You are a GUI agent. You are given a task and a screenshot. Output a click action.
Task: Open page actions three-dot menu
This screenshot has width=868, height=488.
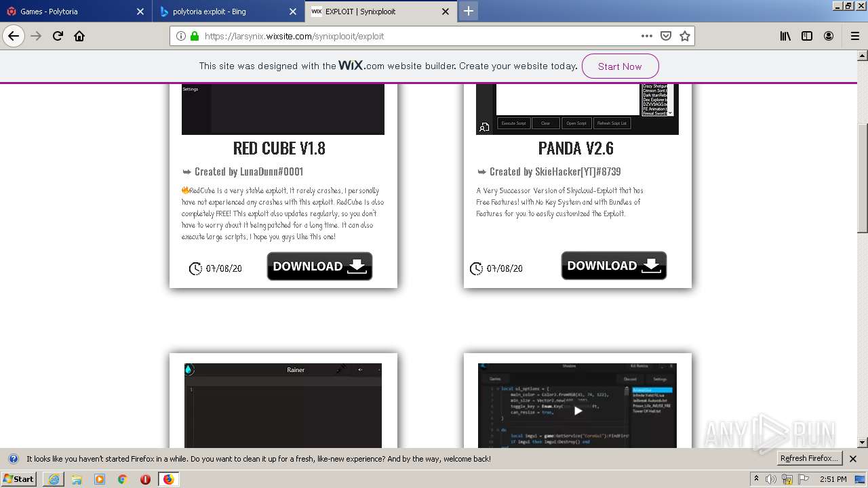coord(647,36)
